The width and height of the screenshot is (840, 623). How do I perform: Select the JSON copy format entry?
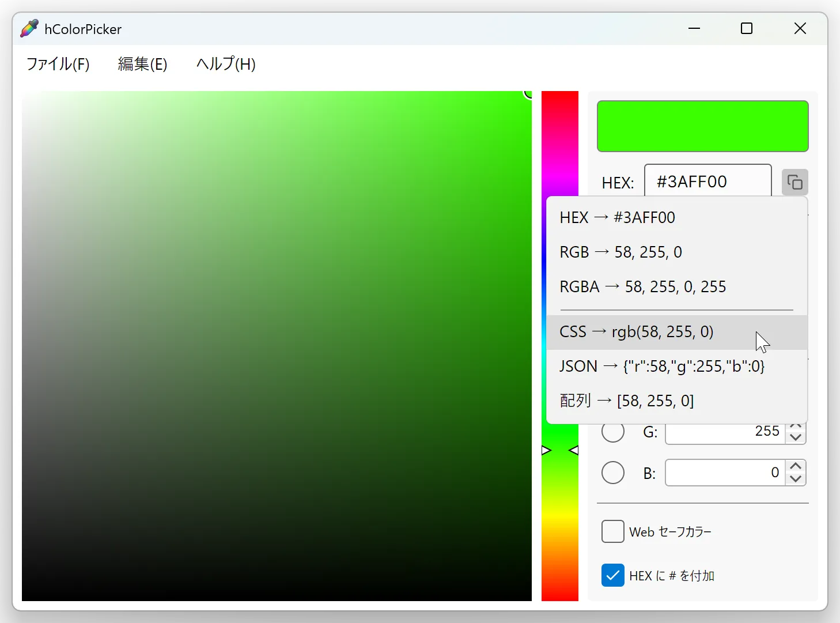point(661,366)
